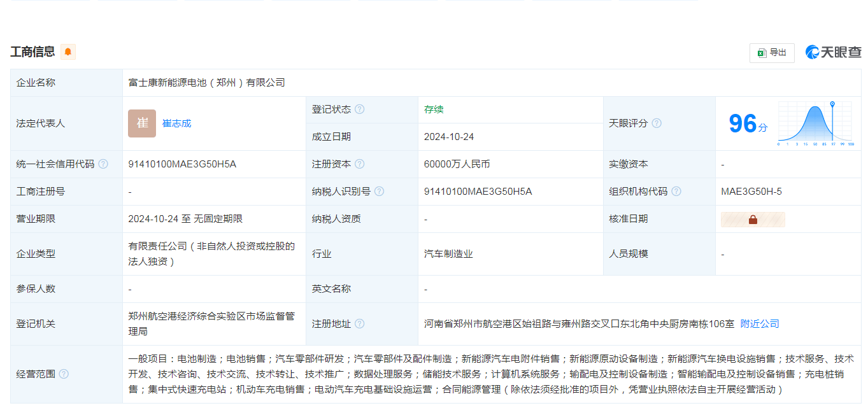Open legal representative 崔志成's profile link
Image resolution: width=868 pixels, height=408 pixels.
pyautogui.click(x=177, y=123)
